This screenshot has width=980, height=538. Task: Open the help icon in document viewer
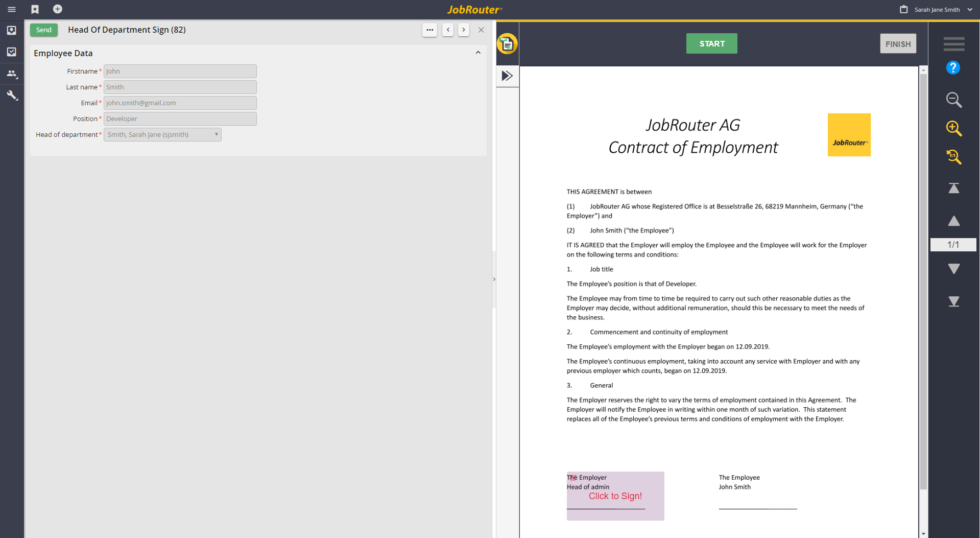[953, 67]
